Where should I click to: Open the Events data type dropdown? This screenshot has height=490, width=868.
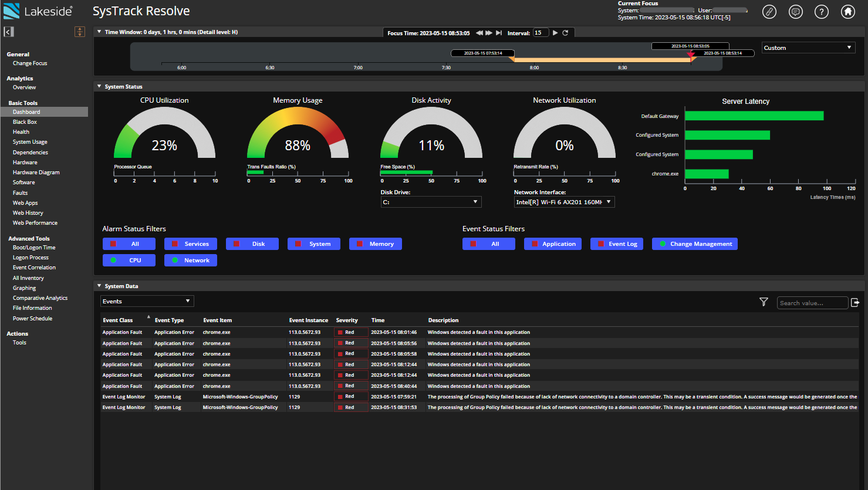pyautogui.click(x=147, y=301)
